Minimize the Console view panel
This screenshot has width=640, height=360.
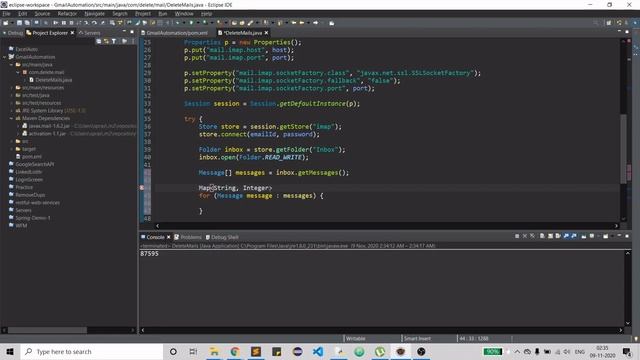pos(619,236)
